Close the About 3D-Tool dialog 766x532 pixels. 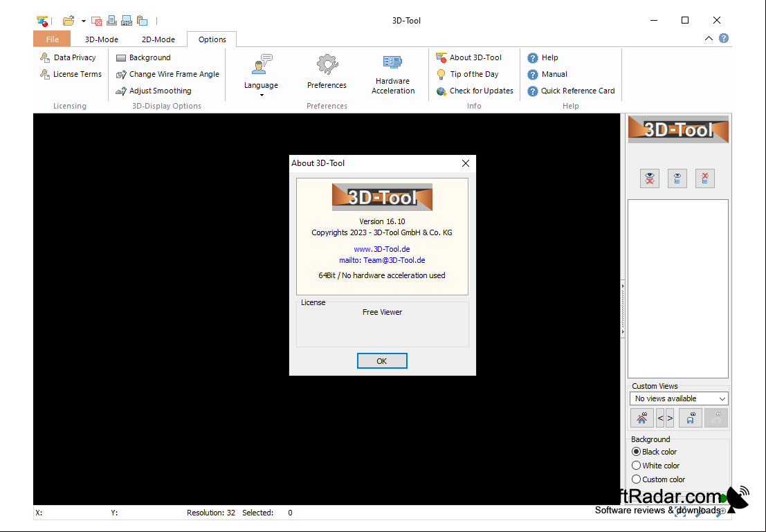tap(466, 163)
